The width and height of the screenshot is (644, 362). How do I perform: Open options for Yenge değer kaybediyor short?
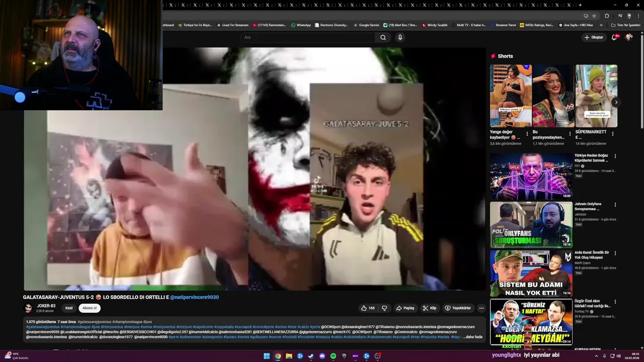pos(527,134)
